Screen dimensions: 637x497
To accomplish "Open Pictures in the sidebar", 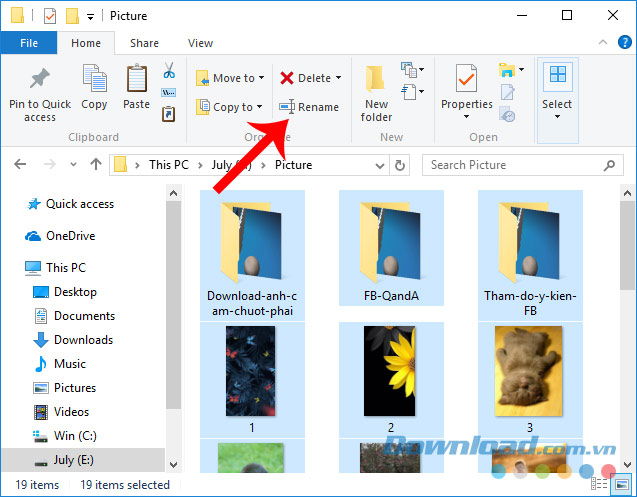I will (x=65, y=388).
